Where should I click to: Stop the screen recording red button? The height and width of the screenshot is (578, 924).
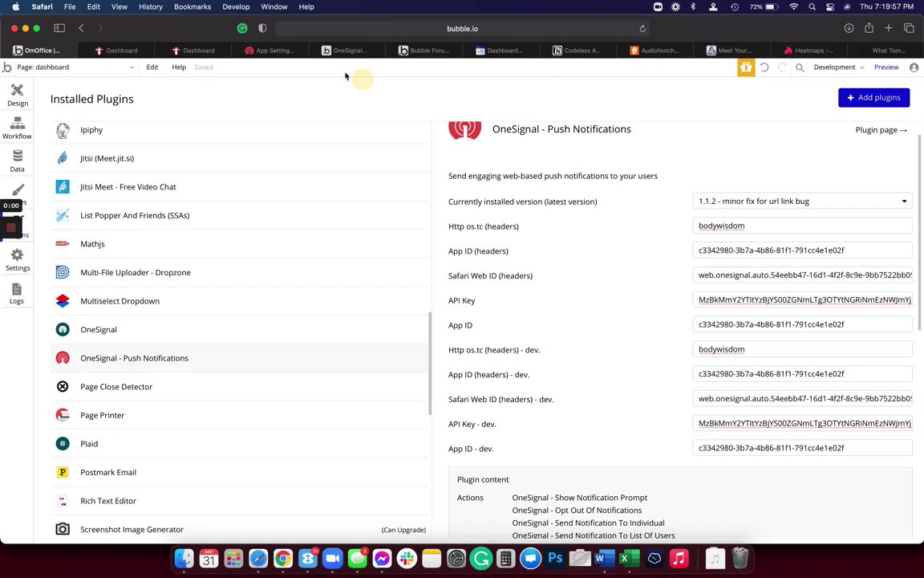click(11, 227)
